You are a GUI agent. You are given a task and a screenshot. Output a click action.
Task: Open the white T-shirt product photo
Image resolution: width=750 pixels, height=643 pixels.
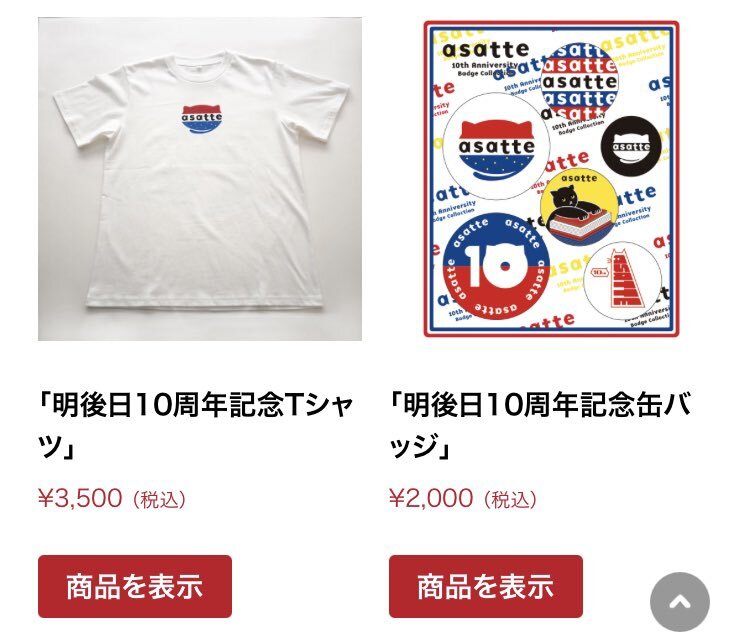point(200,179)
